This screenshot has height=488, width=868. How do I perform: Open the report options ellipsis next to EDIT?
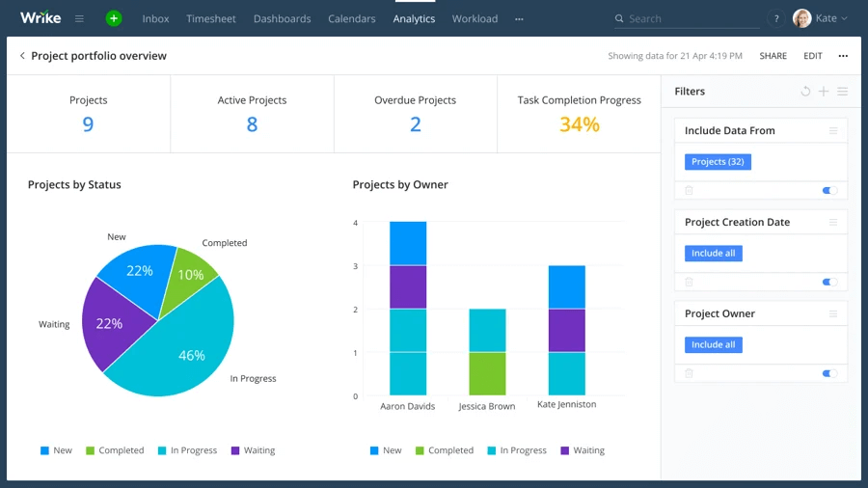tap(844, 56)
